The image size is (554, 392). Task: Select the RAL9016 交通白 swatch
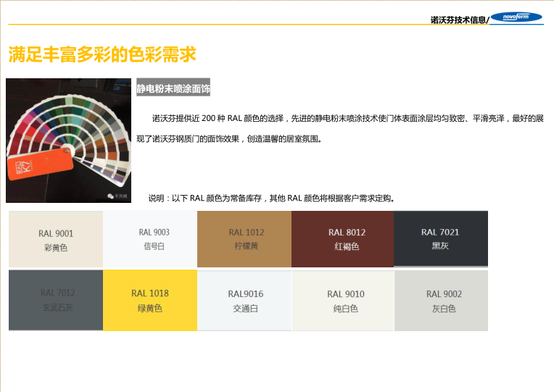(244, 301)
